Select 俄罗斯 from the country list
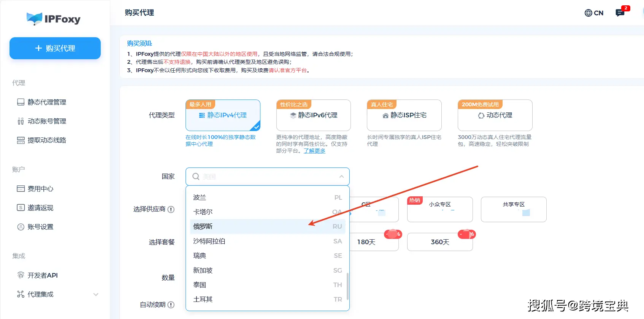This screenshot has width=644, height=319. (203, 226)
